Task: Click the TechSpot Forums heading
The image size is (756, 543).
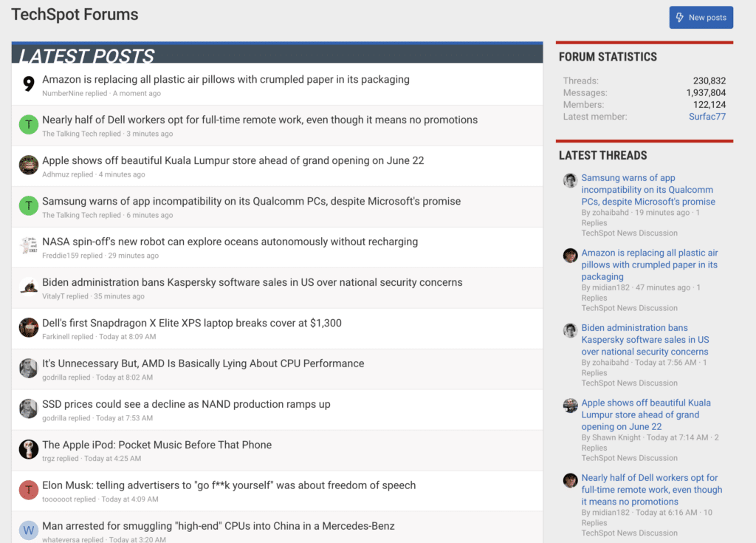Action: (74, 14)
